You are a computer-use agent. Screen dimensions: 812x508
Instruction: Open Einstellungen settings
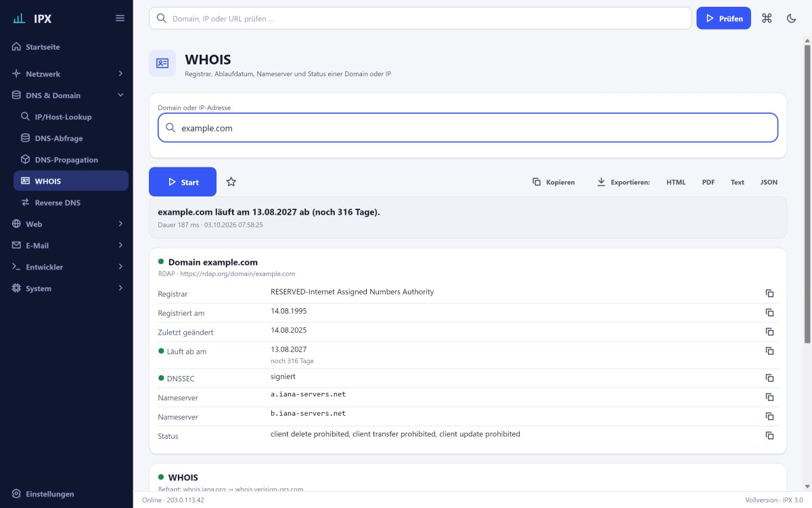66,494
